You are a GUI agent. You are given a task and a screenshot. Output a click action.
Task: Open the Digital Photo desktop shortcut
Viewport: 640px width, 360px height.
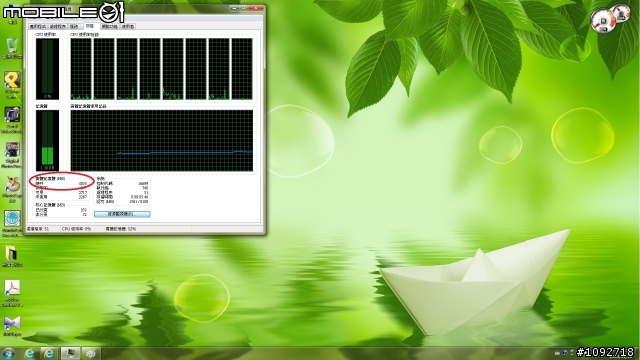(x=12, y=155)
